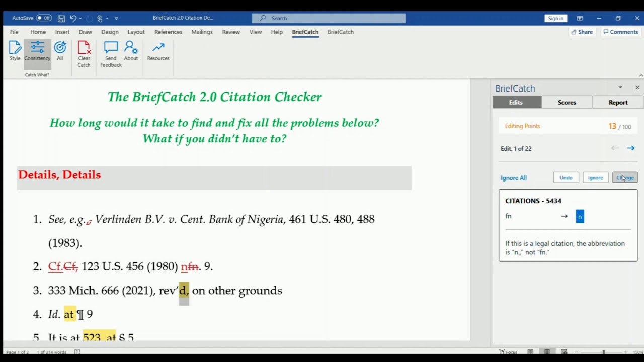
Task: Click the 150% zoom level
Action: click(639, 352)
